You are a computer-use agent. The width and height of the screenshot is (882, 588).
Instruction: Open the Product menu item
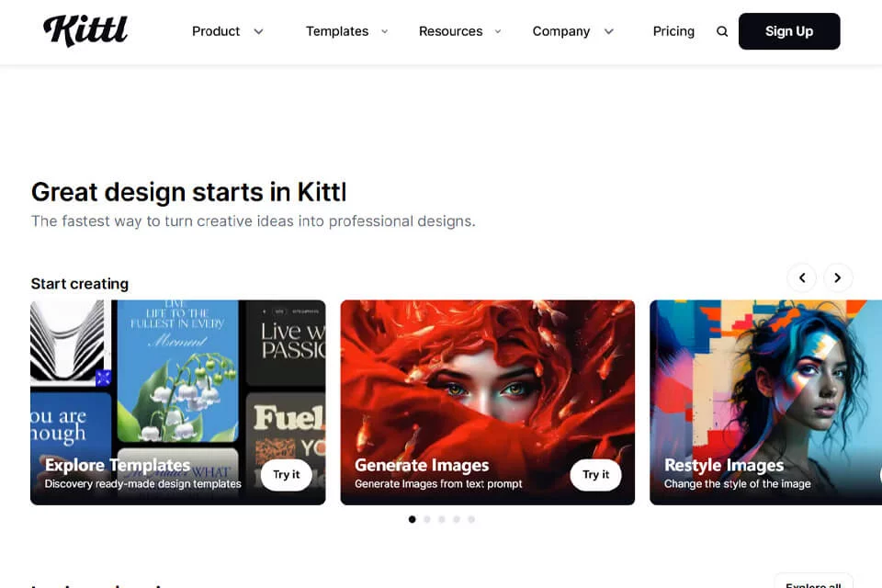[216, 31]
